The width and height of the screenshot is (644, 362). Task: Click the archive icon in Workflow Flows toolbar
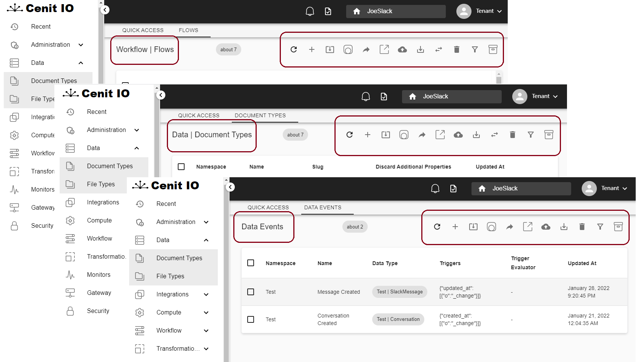coord(493,49)
